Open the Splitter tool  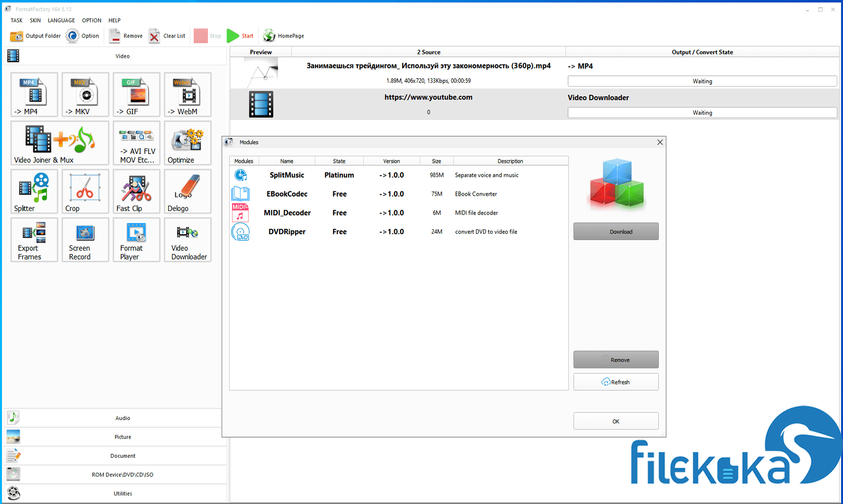click(x=34, y=191)
